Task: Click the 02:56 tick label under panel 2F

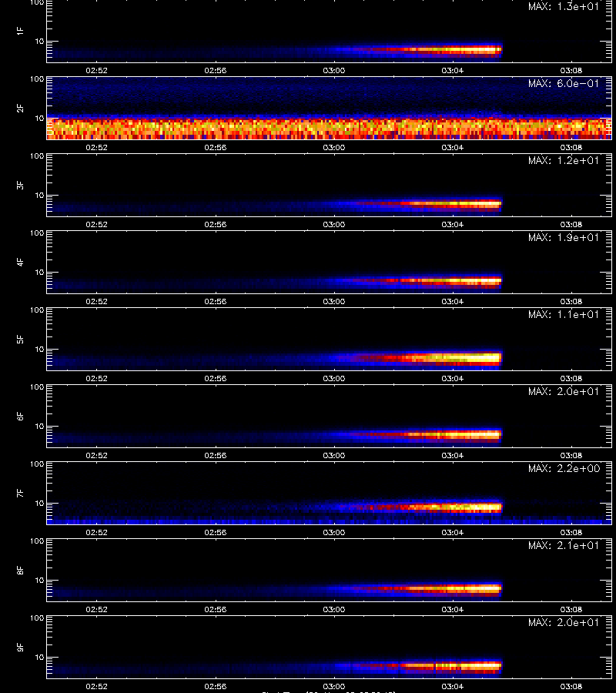Action: 215,147
